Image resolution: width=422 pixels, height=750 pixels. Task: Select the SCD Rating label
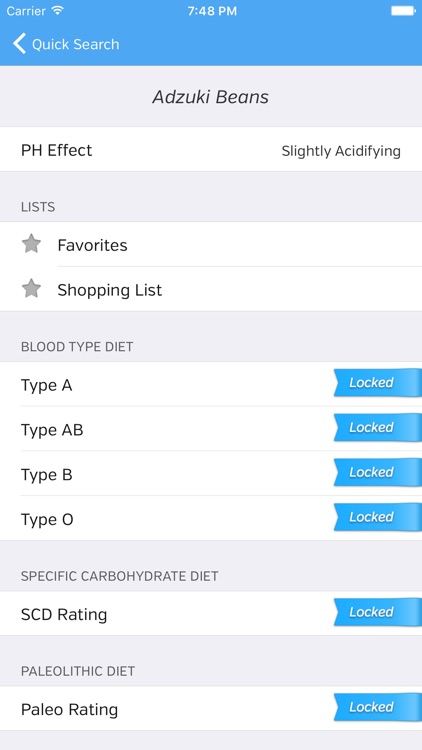coord(64,614)
